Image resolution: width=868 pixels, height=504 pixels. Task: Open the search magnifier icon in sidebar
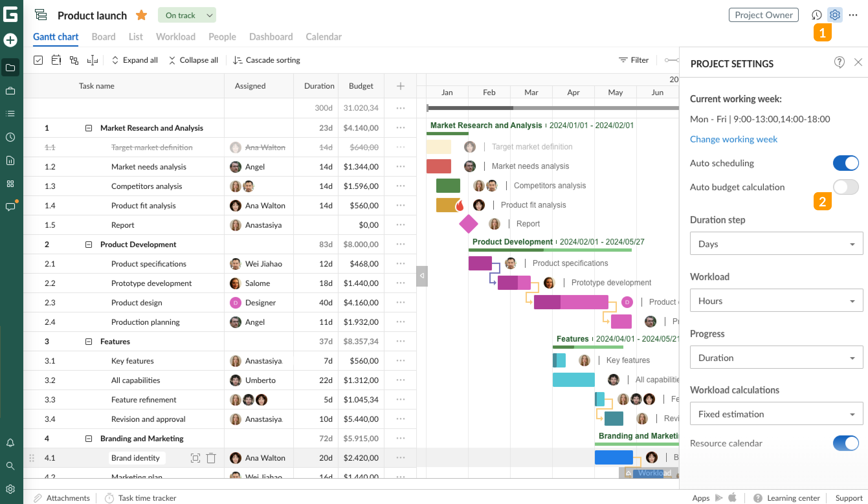[x=10, y=466]
